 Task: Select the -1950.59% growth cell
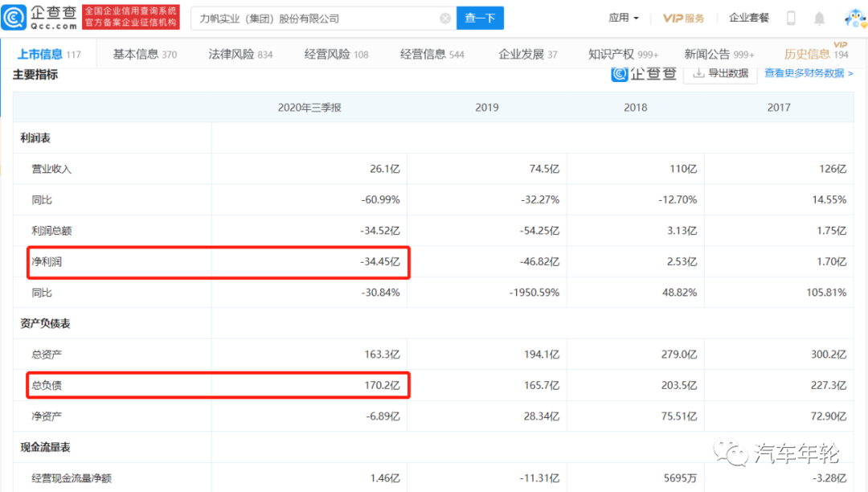[x=534, y=293]
